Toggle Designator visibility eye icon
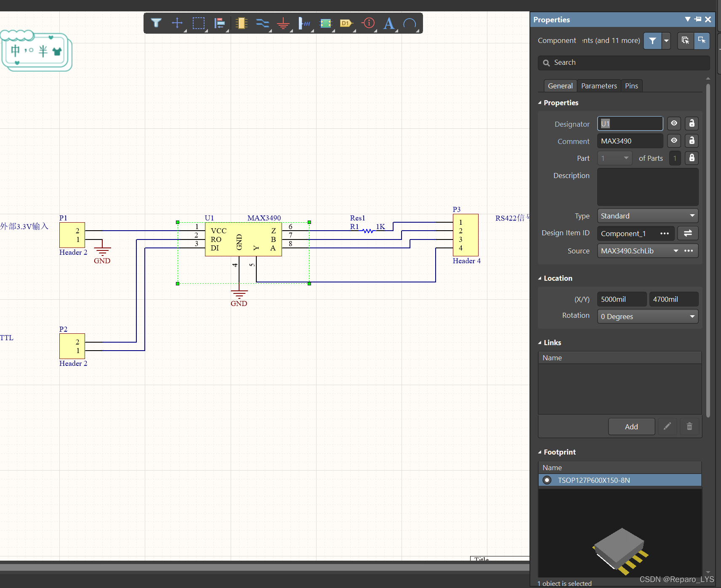721x588 pixels. point(674,123)
